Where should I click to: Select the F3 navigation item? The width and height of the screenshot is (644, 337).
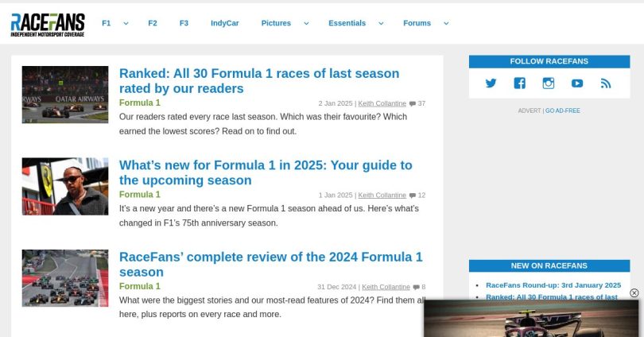pyautogui.click(x=184, y=24)
